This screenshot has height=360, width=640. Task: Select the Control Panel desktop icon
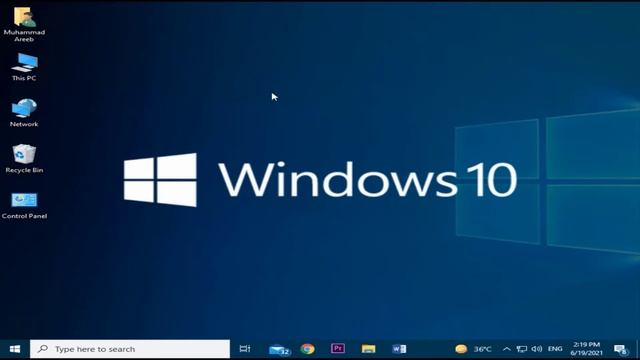tap(24, 206)
